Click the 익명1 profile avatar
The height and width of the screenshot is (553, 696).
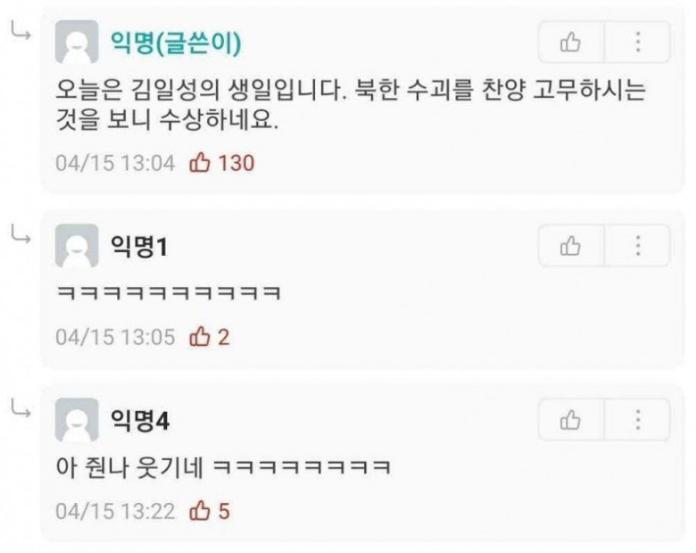[x=77, y=245]
